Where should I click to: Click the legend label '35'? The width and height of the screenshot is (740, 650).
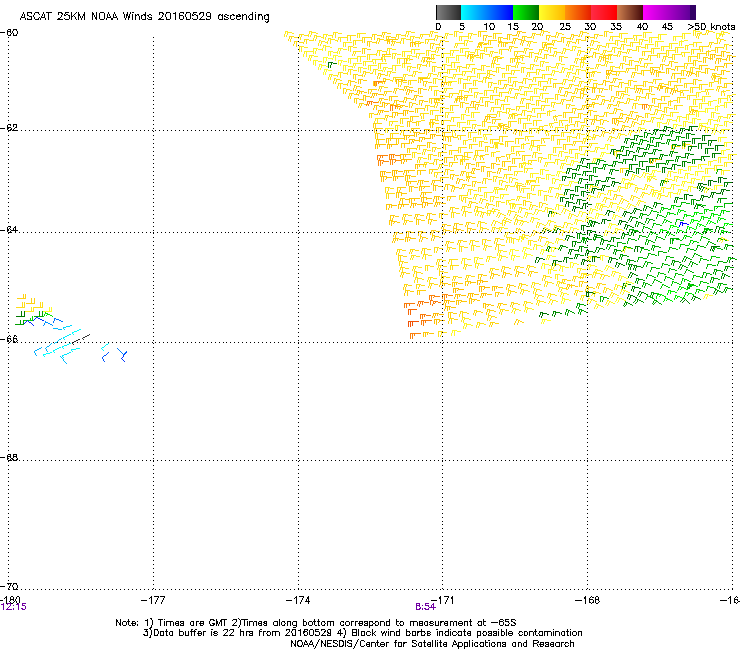point(616,27)
